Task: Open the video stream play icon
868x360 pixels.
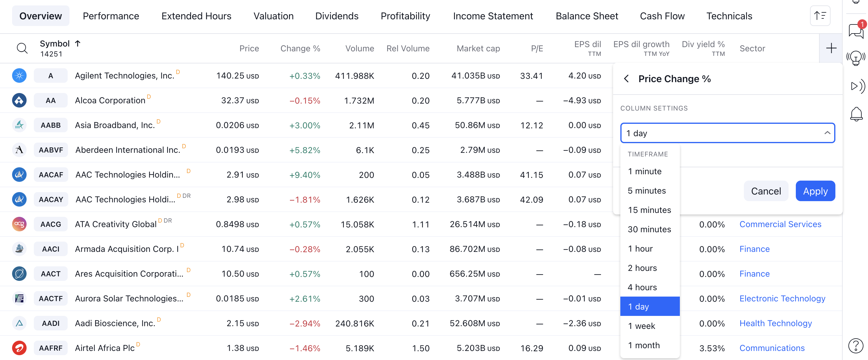Action: click(x=856, y=86)
